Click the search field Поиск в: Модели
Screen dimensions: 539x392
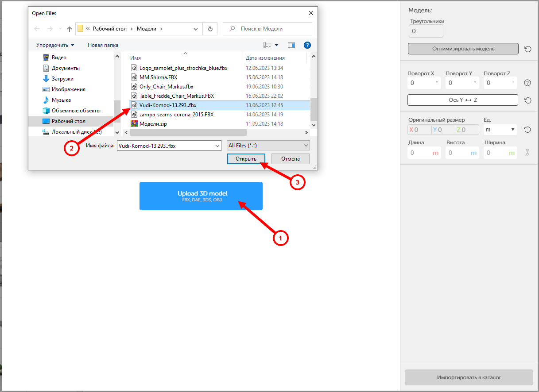268,29
